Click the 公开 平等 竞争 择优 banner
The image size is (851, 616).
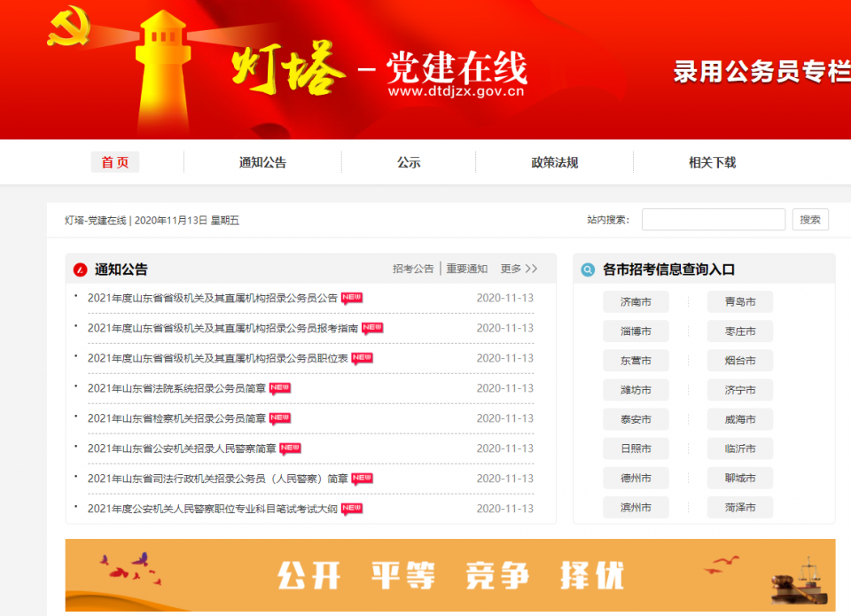click(x=450, y=575)
